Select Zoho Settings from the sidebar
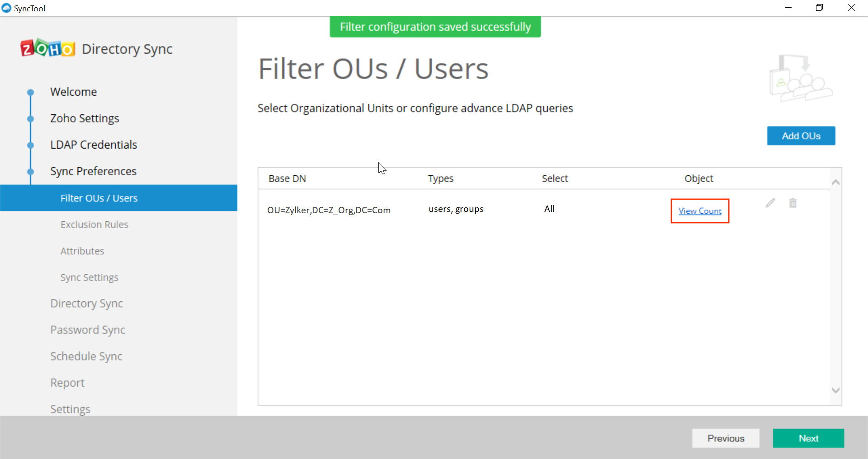This screenshot has width=868, height=459. click(x=84, y=118)
